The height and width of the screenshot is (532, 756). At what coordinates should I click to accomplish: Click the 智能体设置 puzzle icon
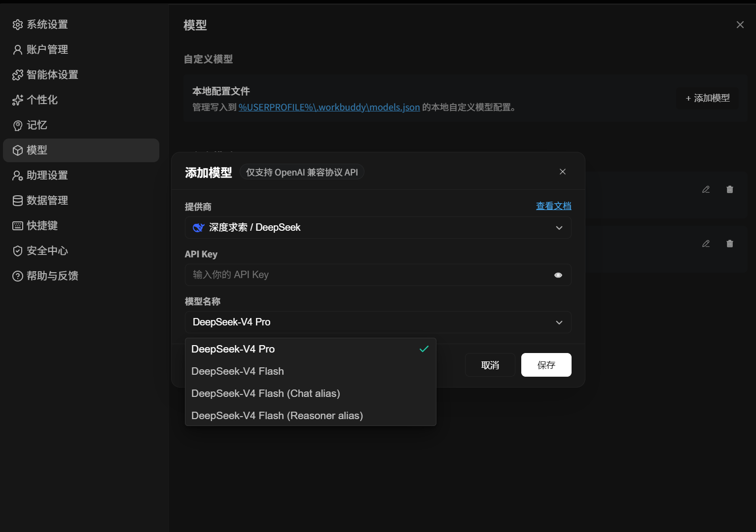click(x=18, y=75)
